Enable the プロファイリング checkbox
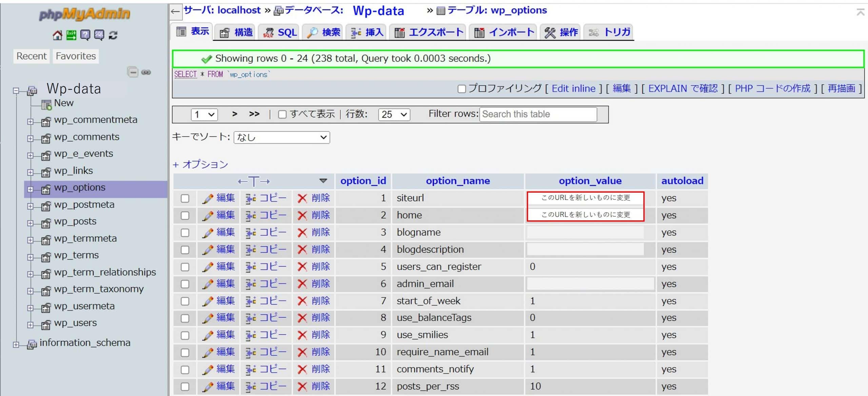 [461, 89]
